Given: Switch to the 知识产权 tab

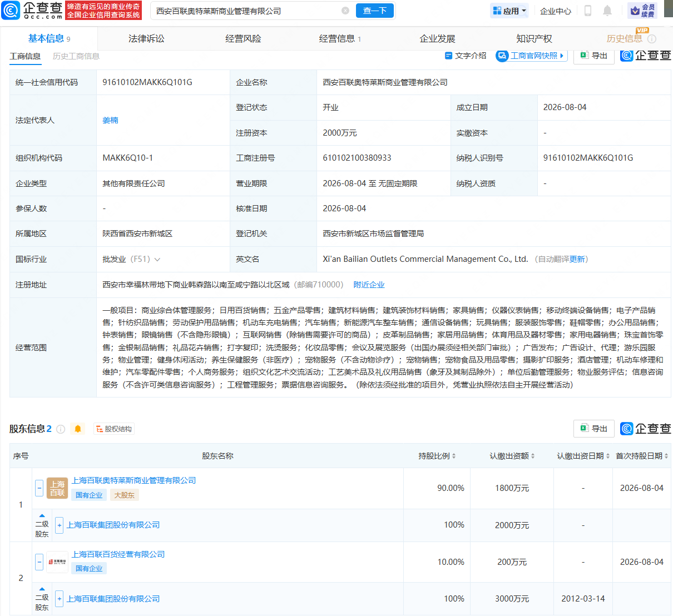Looking at the screenshot, I should 534,38.
